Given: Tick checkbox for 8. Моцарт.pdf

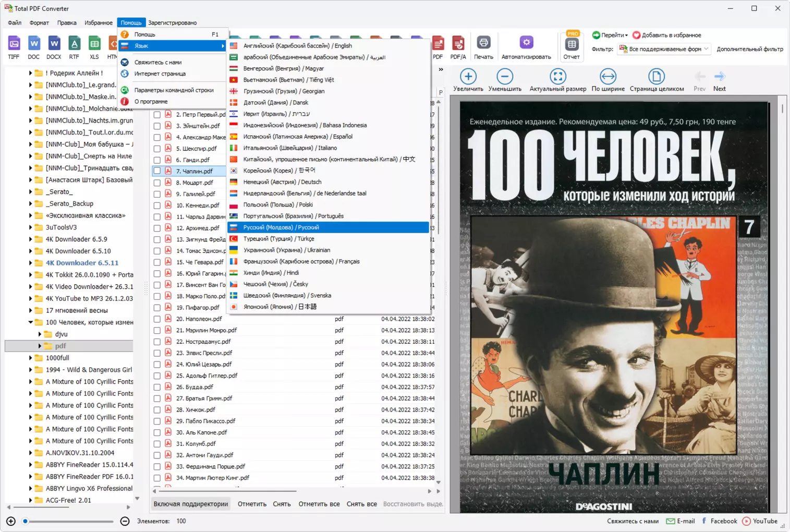Looking at the screenshot, I should (x=157, y=183).
